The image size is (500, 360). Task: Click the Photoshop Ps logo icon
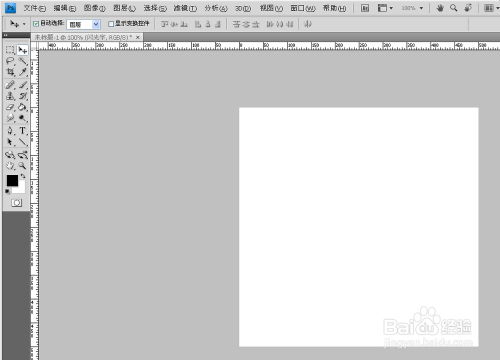[10, 8]
